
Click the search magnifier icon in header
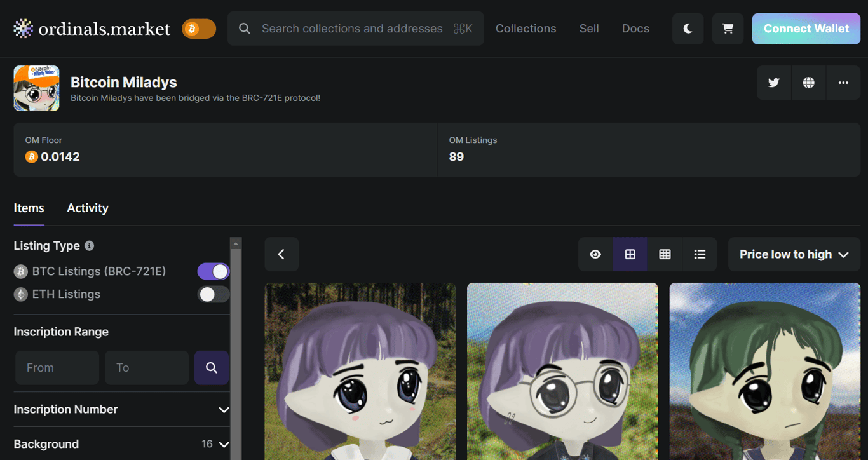pyautogui.click(x=244, y=29)
